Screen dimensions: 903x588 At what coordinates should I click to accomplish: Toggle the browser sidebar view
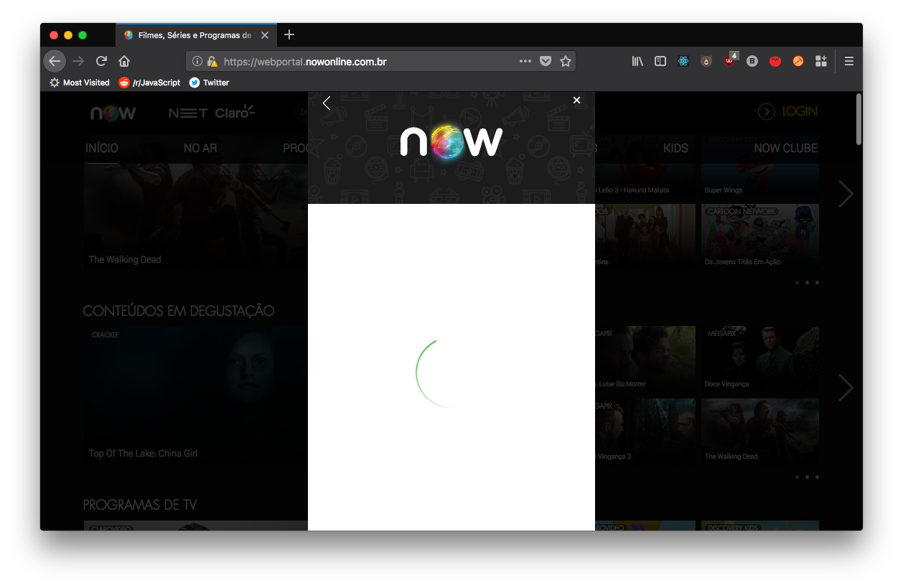click(x=660, y=61)
